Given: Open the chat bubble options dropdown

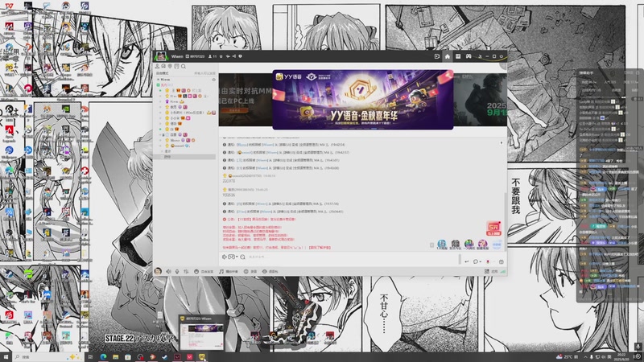Looking at the screenshot, I should click(477, 261).
